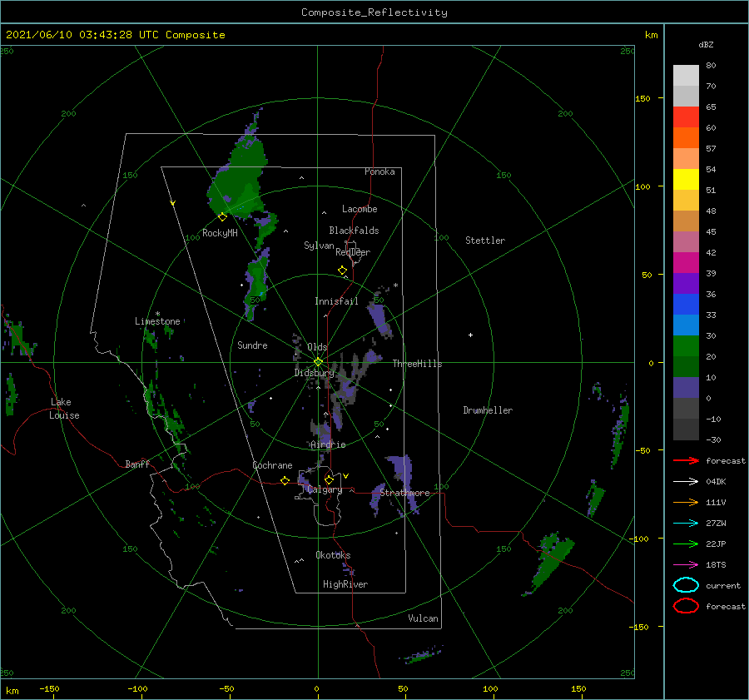Click the yellow V marker northeast of Calgary
This screenshot has height=700, width=749.
(345, 476)
